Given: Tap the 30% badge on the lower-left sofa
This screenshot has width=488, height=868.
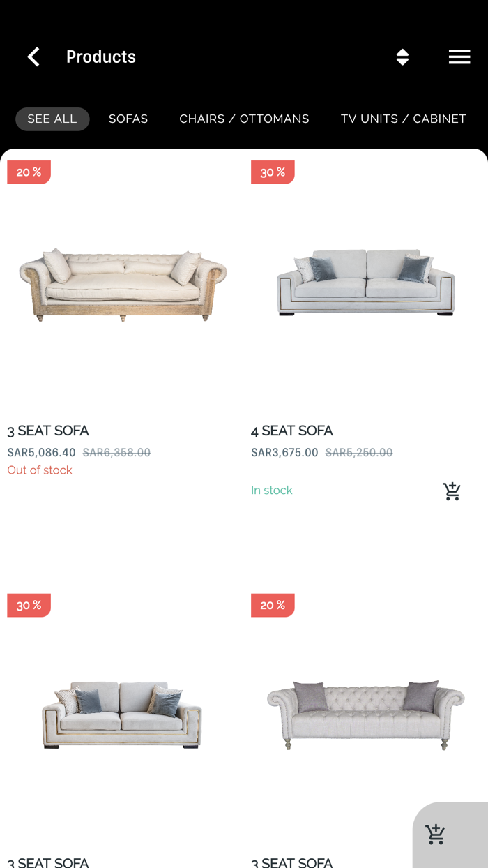Looking at the screenshot, I should (x=29, y=605).
